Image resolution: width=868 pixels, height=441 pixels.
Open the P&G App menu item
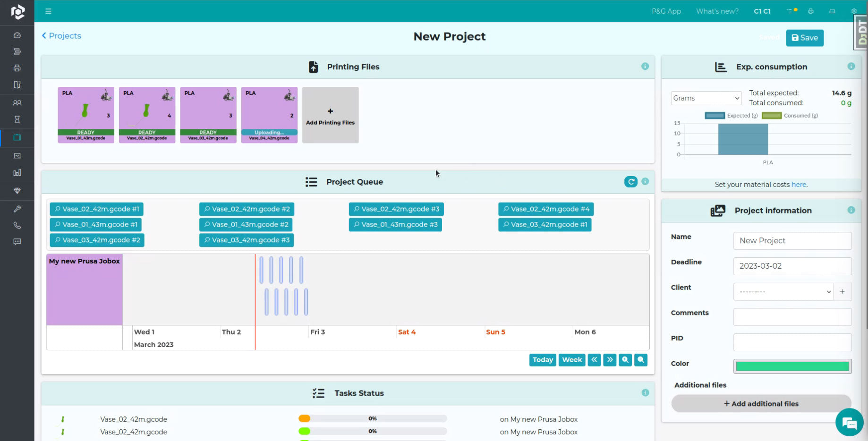pos(666,11)
